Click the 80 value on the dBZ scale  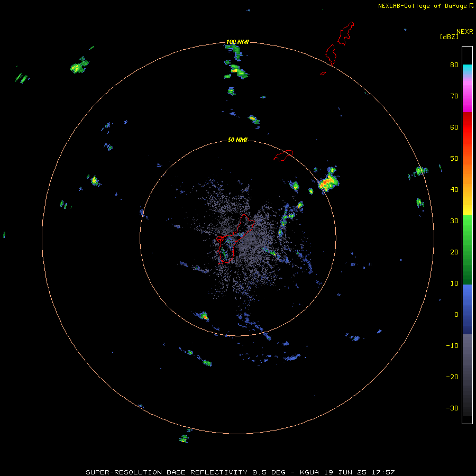454,65
